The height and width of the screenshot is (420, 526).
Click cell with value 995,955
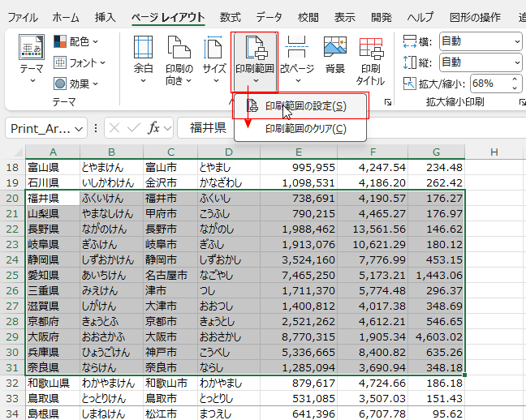pos(299,167)
